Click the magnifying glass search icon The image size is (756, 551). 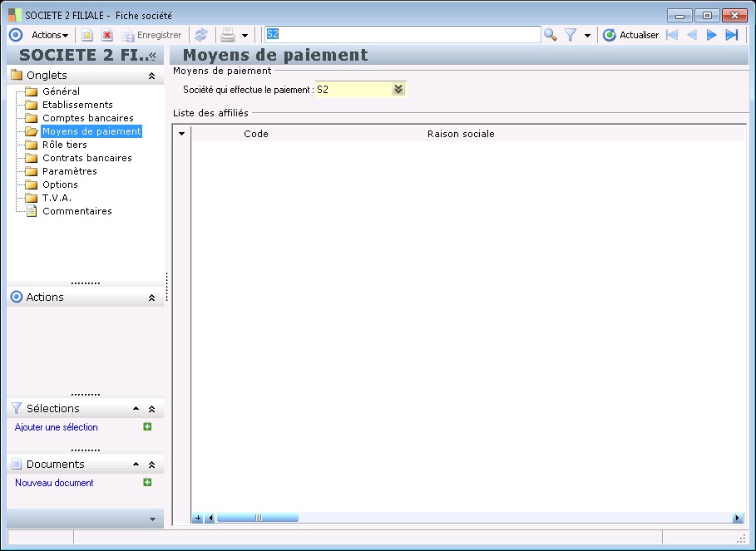coord(550,35)
